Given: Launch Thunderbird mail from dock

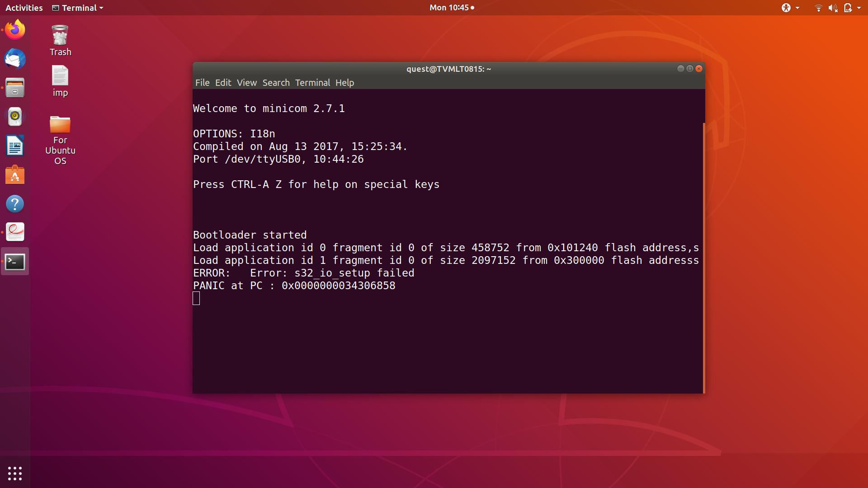Looking at the screenshot, I should (x=15, y=59).
